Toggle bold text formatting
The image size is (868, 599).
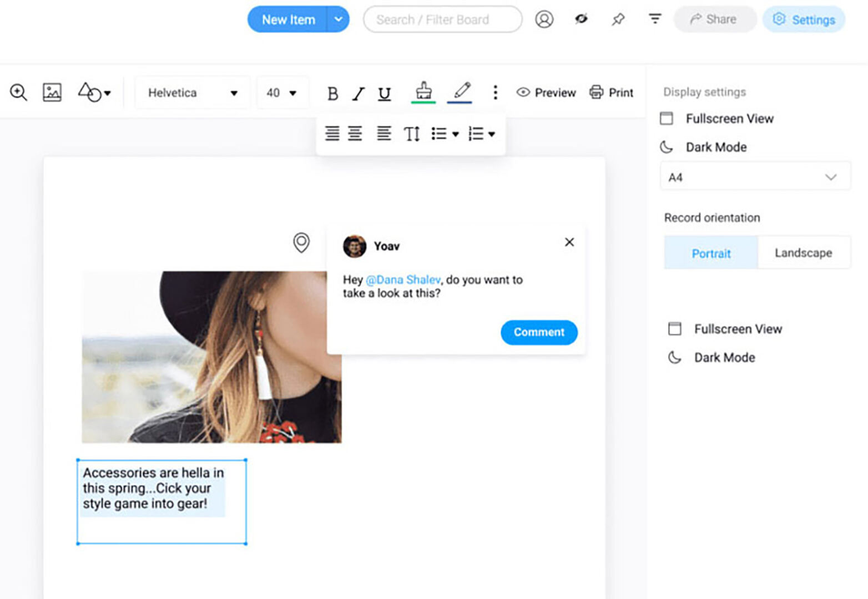pyautogui.click(x=332, y=93)
